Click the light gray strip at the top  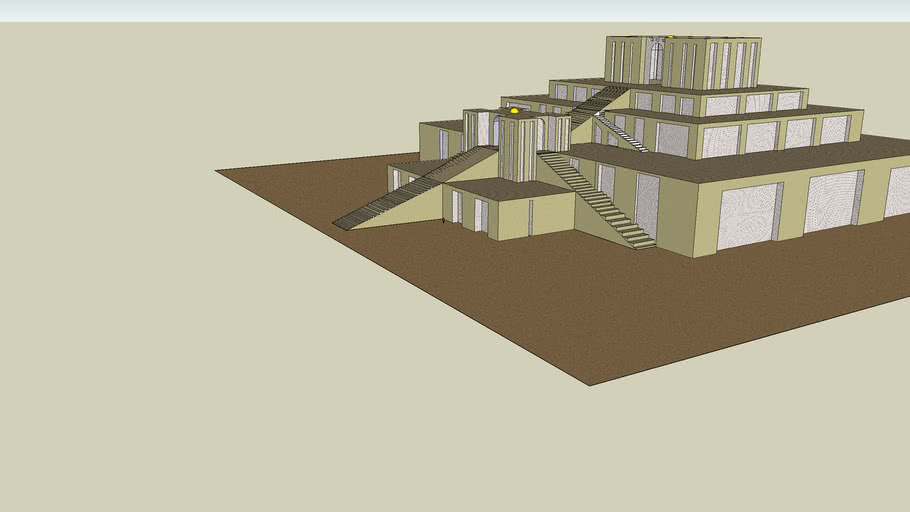pyautogui.click(x=450, y=10)
